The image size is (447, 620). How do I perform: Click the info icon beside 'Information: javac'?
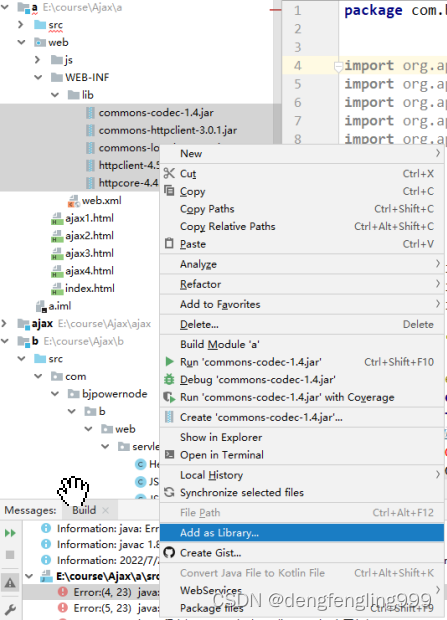pos(46,544)
